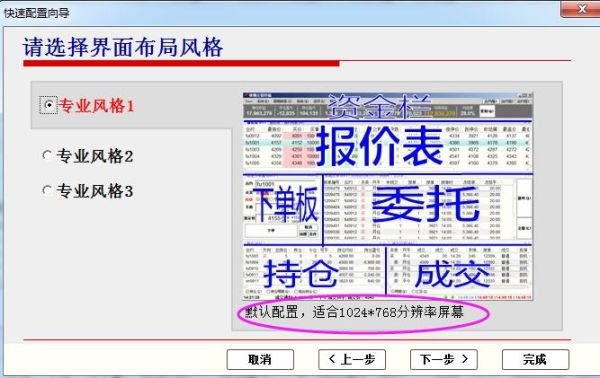Click the 取消 button

coord(260,360)
